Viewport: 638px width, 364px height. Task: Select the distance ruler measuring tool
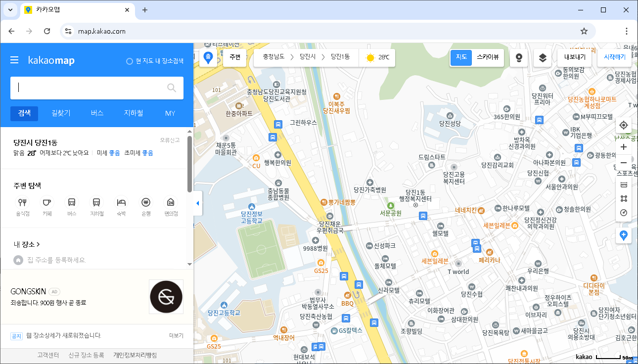(x=623, y=184)
